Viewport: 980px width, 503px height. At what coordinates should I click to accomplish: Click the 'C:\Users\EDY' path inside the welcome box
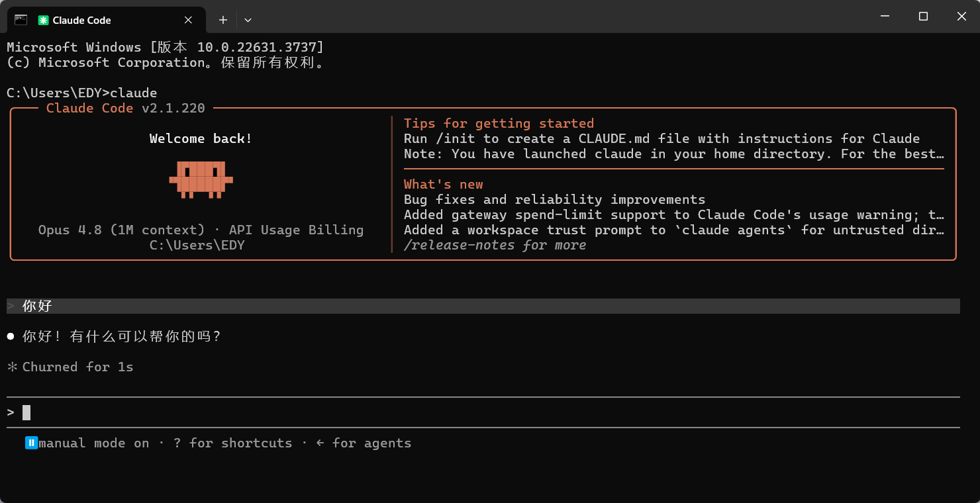197,245
